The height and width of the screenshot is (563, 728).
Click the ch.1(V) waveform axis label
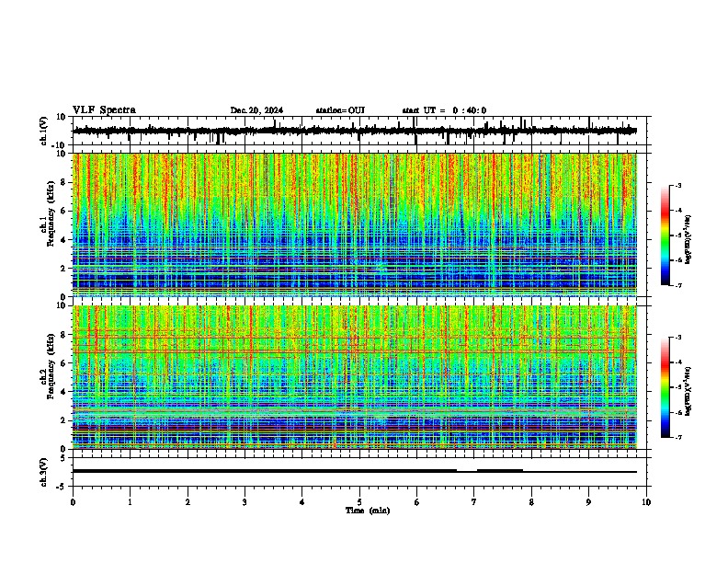[44, 131]
